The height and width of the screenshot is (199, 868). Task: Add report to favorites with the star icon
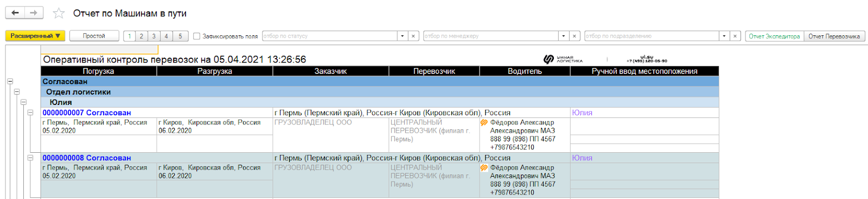59,13
